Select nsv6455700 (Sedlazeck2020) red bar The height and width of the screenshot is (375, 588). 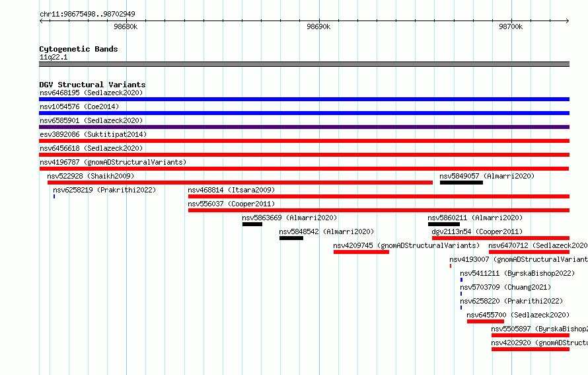click(x=486, y=321)
